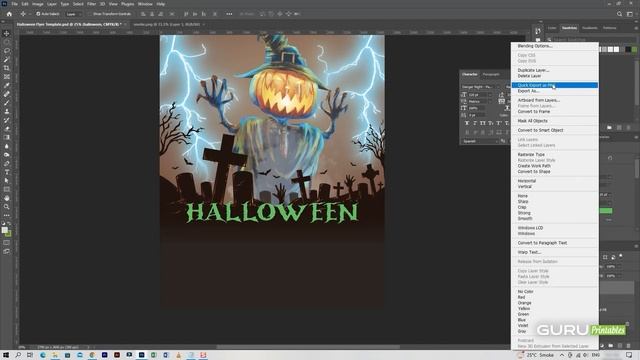
Task: Switch to Halloween Flyer Template.psd tab
Action: [x=68, y=24]
